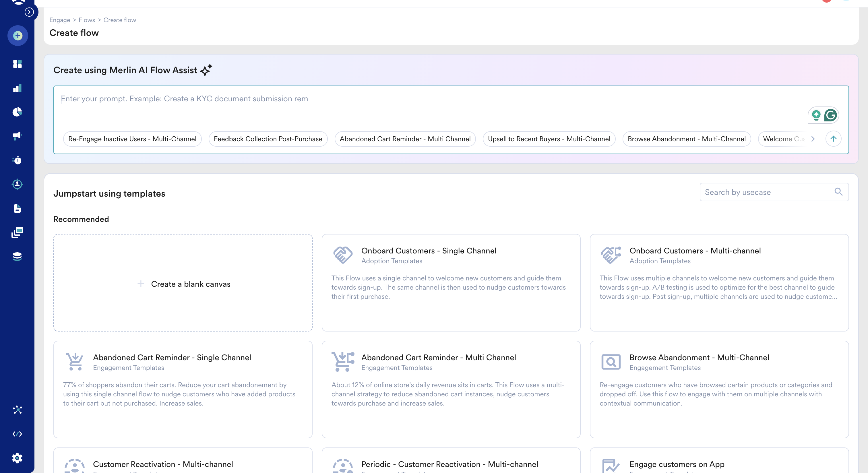Select Re-Engage Inactive Users suggestion chip
The image size is (868, 473).
point(132,139)
